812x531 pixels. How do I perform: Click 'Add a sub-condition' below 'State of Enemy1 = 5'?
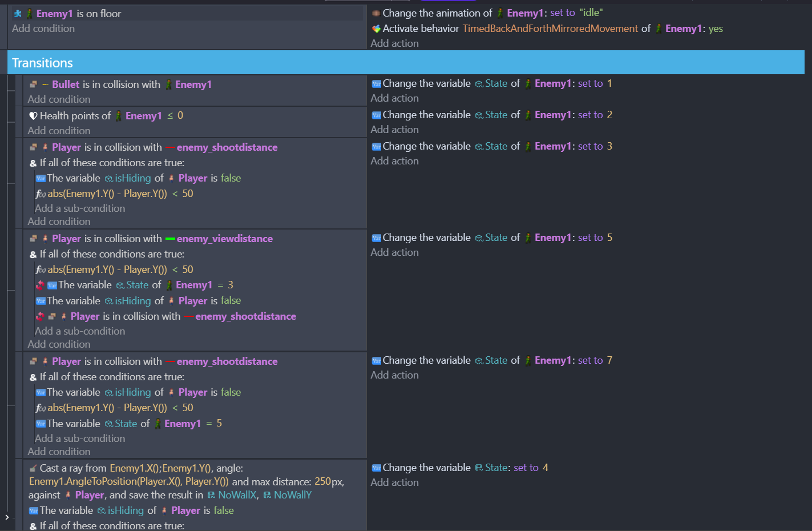(80, 439)
